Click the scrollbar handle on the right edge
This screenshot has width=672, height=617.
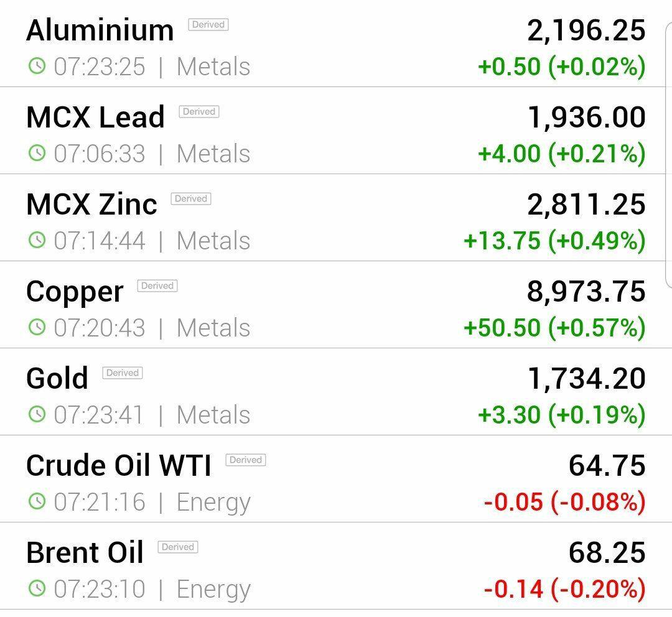pos(668,154)
